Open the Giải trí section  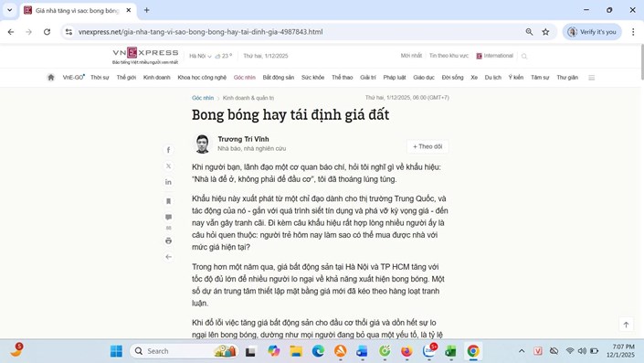pyautogui.click(x=368, y=78)
